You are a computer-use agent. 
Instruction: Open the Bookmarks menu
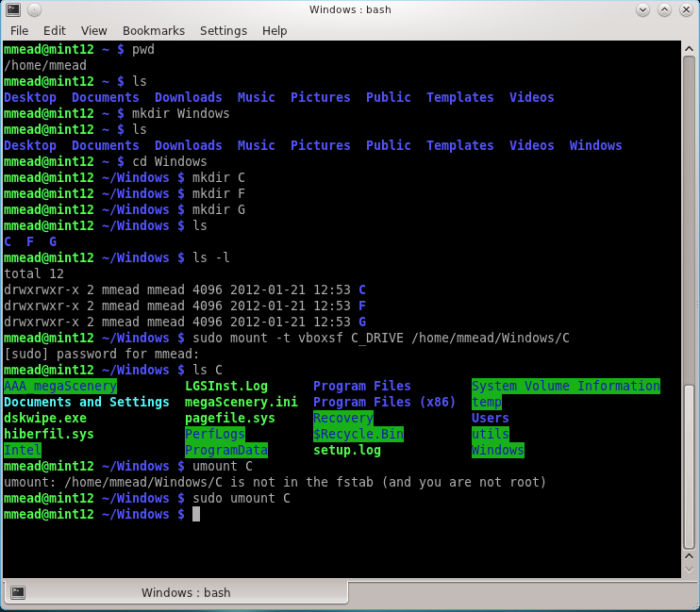click(153, 31)
